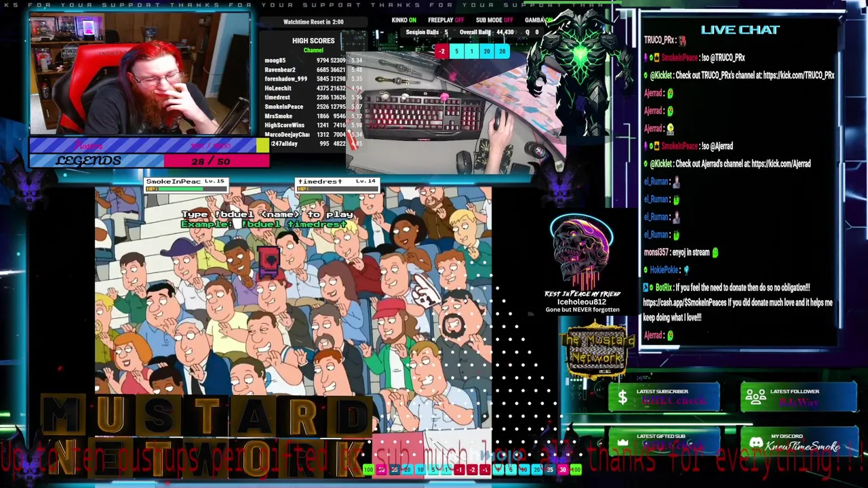Viewport: 868px width, 488px height.
Task: Click the @Kicklet mention about TRUCO_PRx's channel
Action: 661,75
